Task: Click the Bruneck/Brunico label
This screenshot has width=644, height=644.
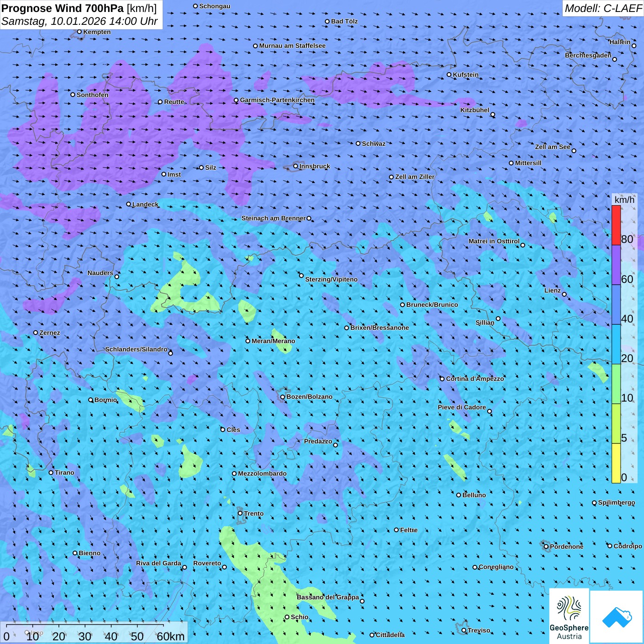Action: 432,305
